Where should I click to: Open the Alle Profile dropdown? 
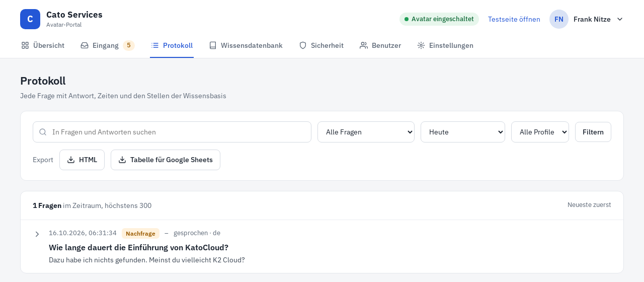540,132
